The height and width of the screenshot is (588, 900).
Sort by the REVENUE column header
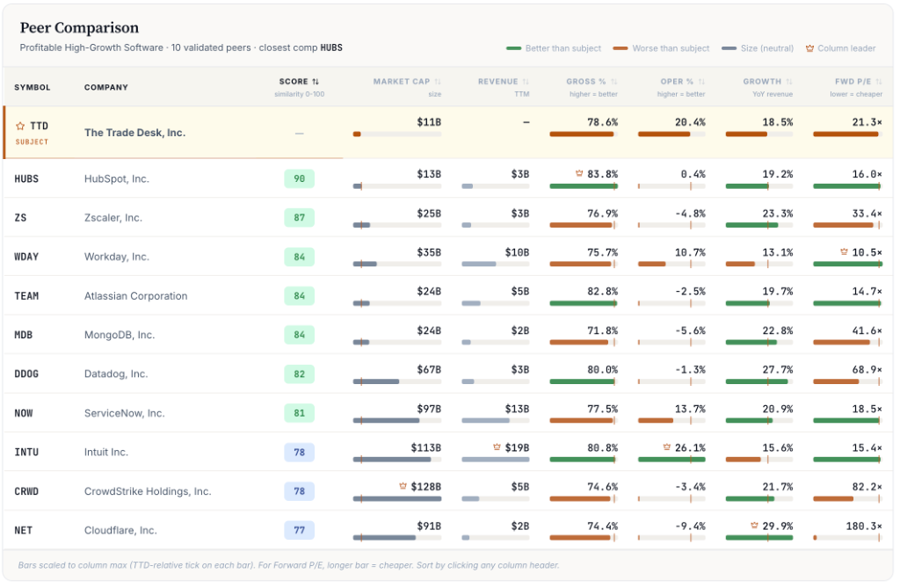504,82
